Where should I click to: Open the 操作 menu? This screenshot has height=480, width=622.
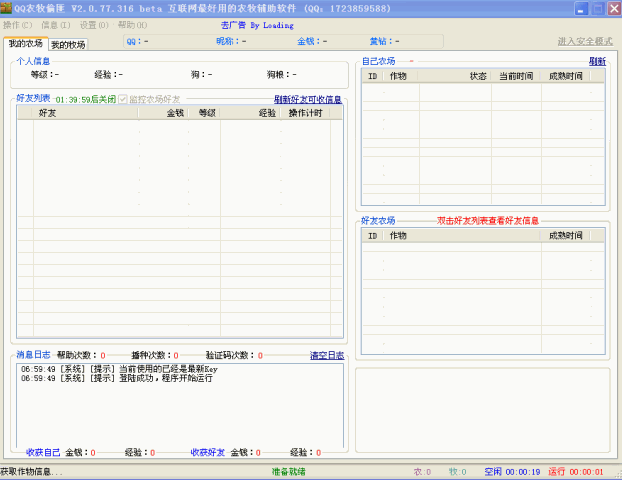tap(17, 25)
